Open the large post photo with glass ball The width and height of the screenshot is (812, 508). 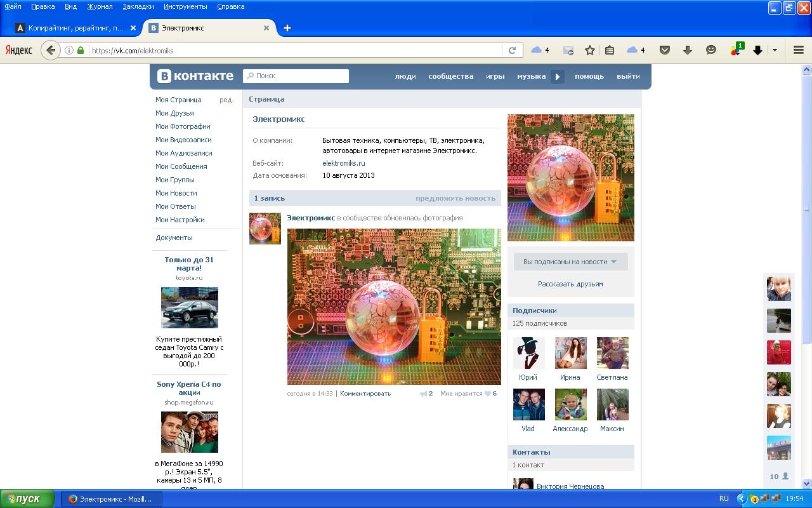point(394,307)
